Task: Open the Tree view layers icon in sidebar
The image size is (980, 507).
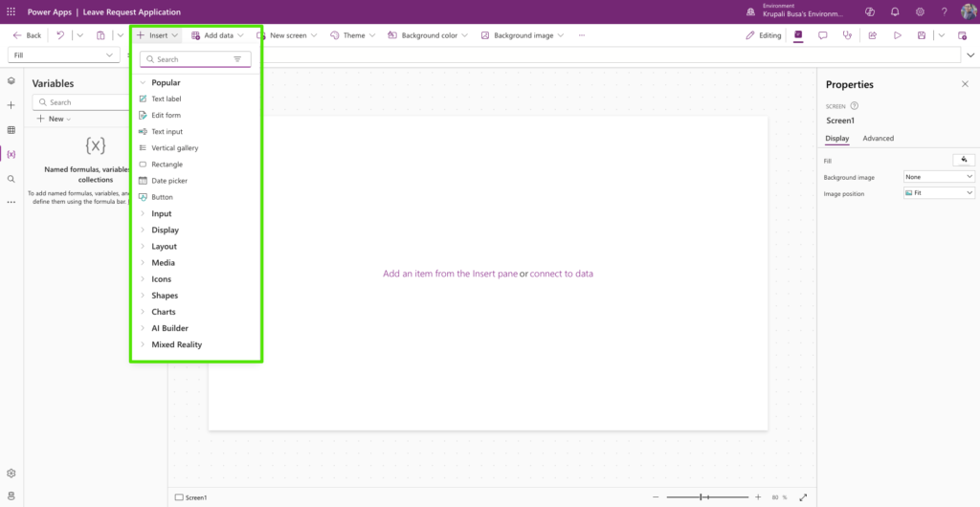Action: pyautogui.click(x=11, y=81)
